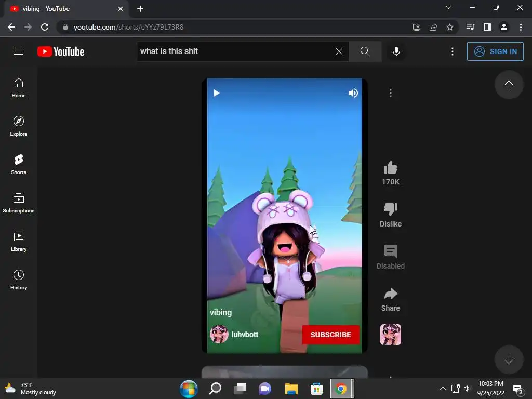
Task: Open Explore in the sidebar
Action: pos(19,126)
